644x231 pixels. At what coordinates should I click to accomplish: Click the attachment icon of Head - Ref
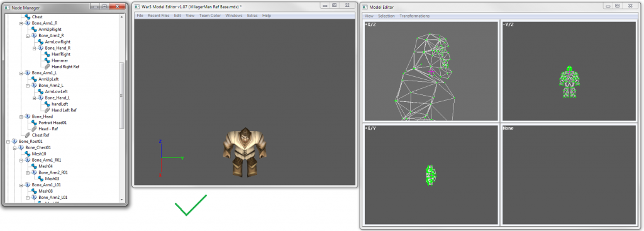point(34,128)
